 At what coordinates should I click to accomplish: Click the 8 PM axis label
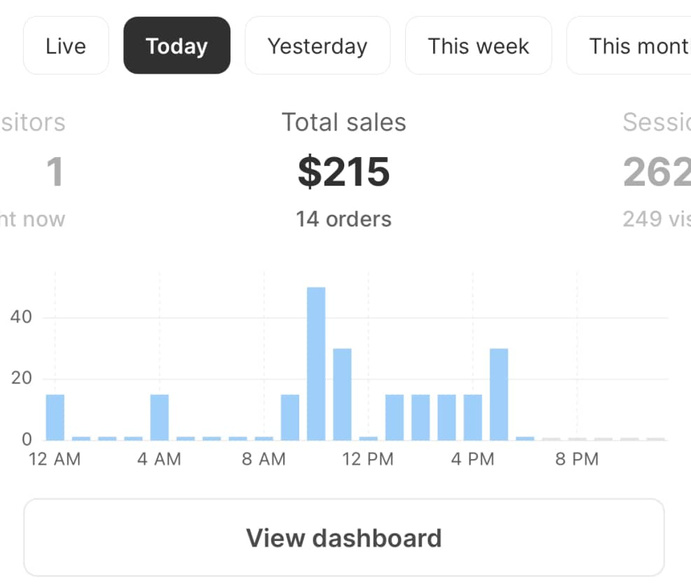577,460
